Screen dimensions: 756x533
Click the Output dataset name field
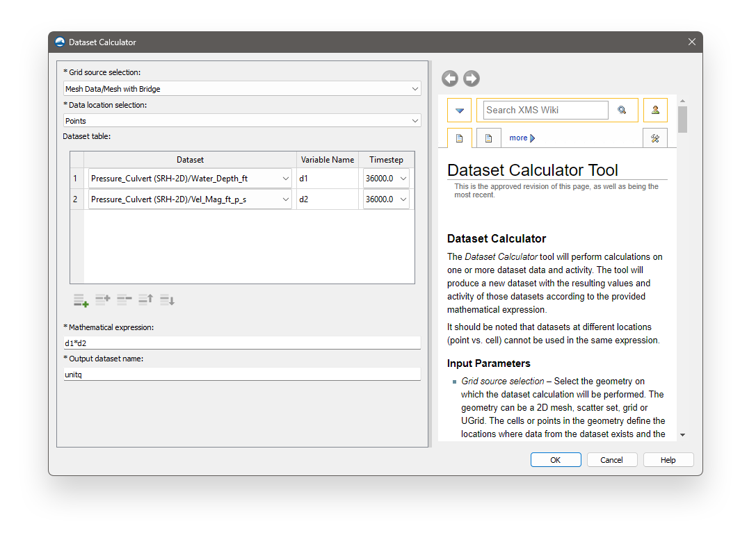click(242, 374)
